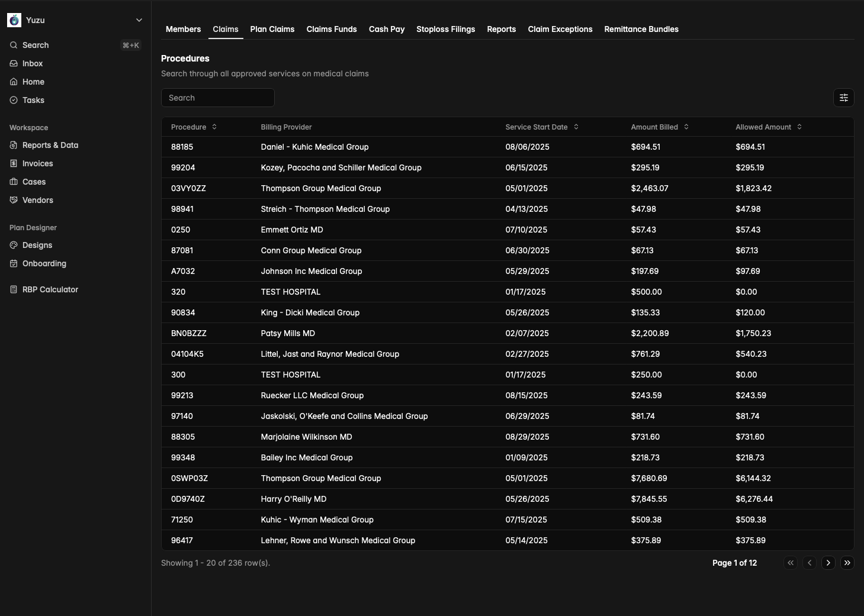Screen dimensions: 864x616
Task: Click Lehner, Rowe and Wunsch Medical Group
Action: click(x=338, y=540)
